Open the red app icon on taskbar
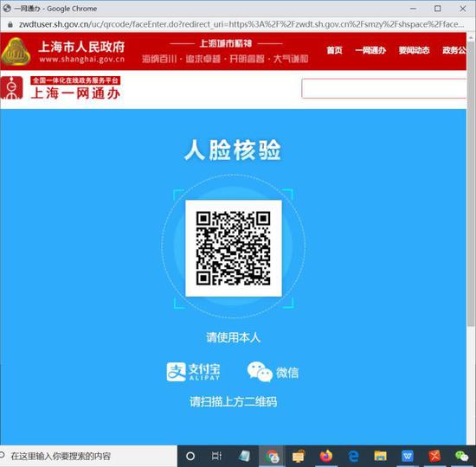476x467 pixels. click(x=434, y=456)
